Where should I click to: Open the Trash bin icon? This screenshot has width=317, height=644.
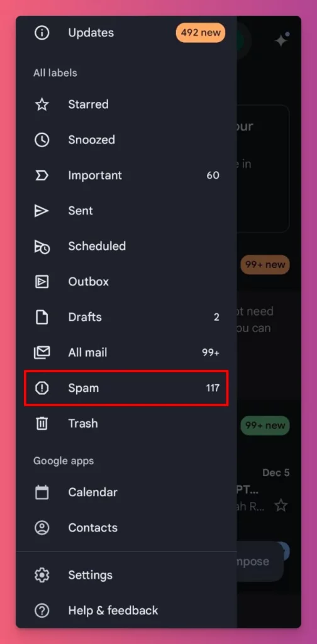[42, 423]
